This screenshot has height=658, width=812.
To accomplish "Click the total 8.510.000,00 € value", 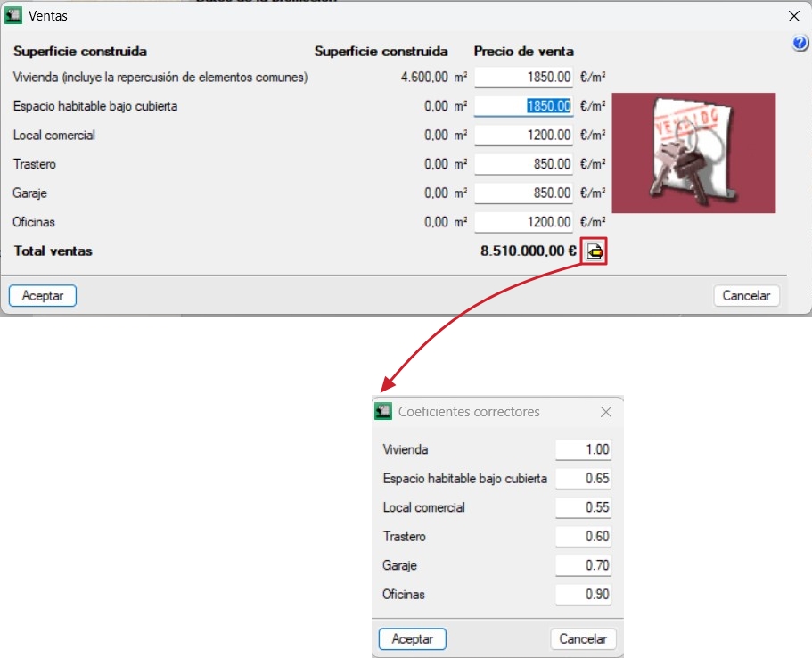I will tap(529, 251).
